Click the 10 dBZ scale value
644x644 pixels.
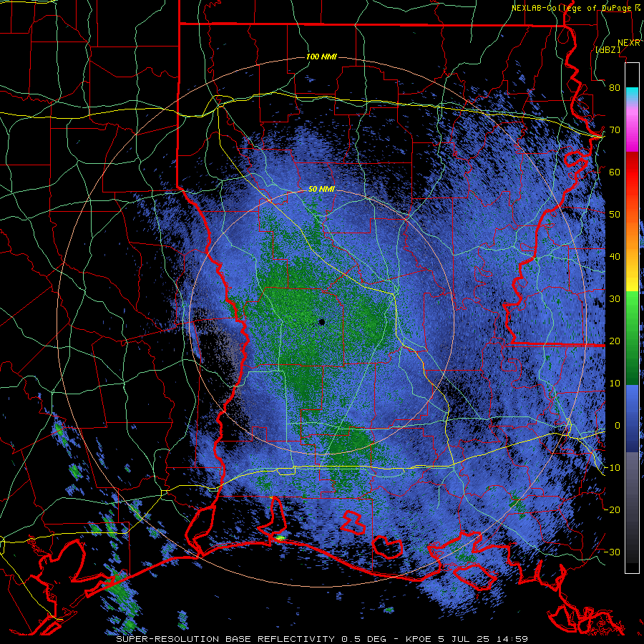pyautogui.click(x=615, y=384)
